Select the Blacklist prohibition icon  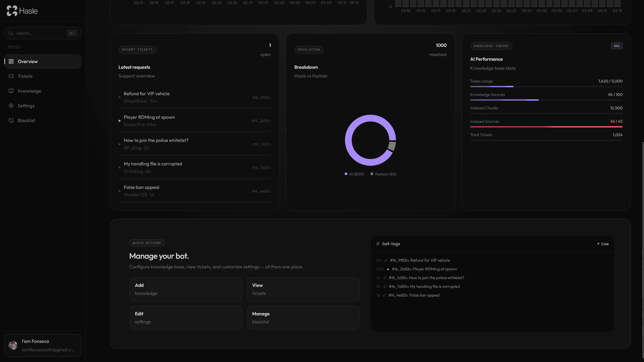pos(11,120)
